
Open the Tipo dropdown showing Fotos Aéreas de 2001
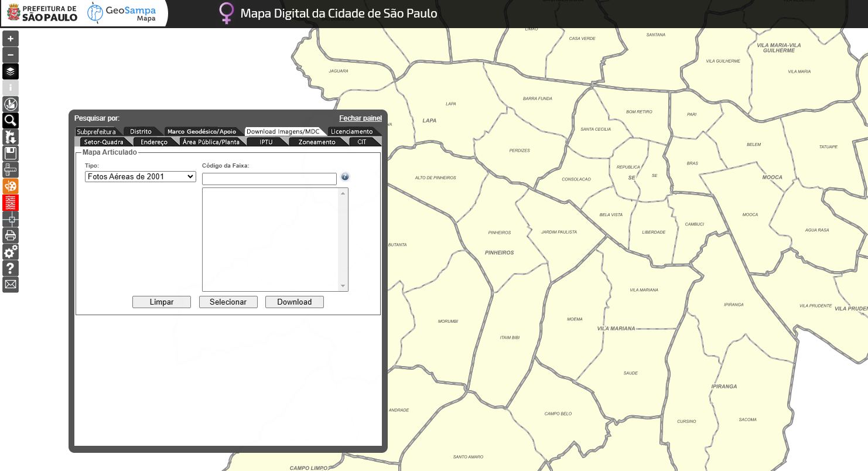pos(141,176)
